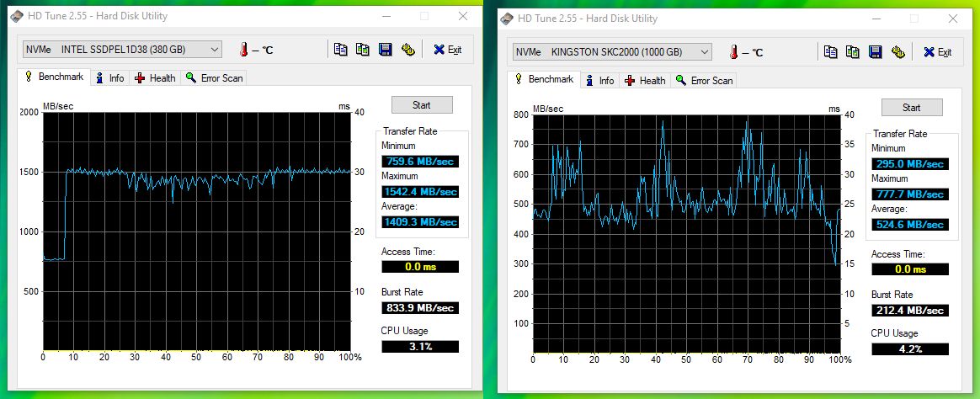
Task: Click HD Tune app icon in INTEL title bar
Action: tap(17, 16)
